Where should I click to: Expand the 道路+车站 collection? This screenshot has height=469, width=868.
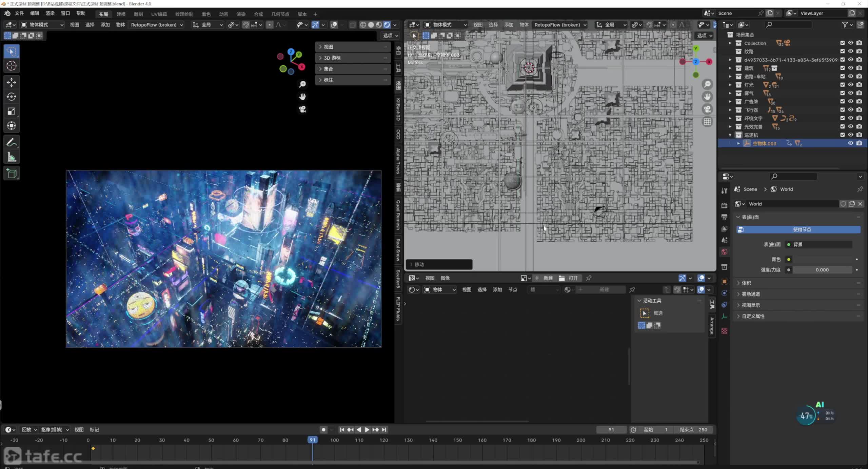point(730,77)
